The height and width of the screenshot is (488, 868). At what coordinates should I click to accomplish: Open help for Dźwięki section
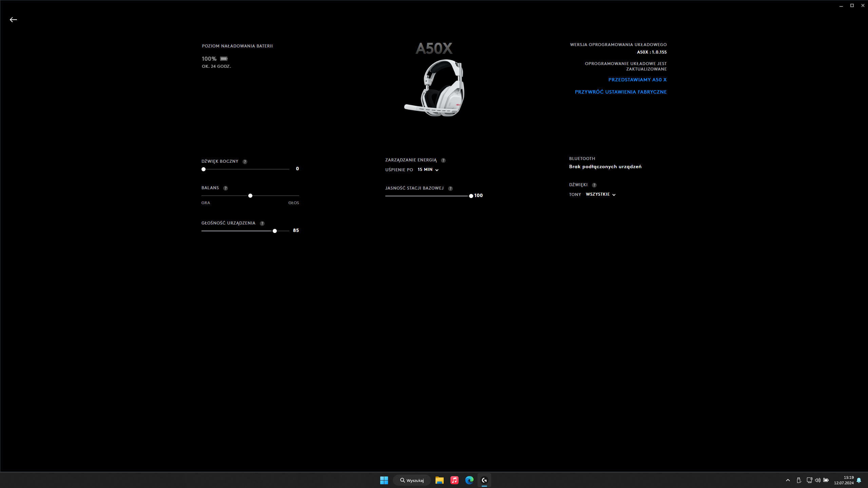click(x=594, y=185)
